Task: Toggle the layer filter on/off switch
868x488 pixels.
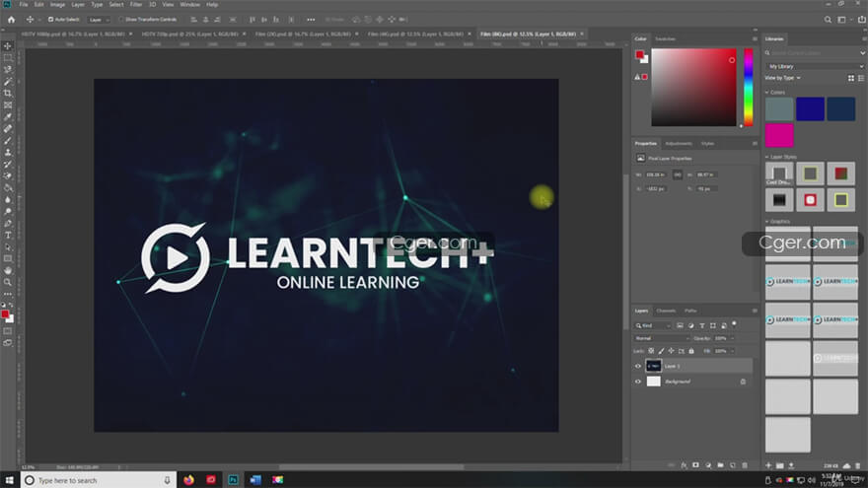Action: pyautogui.click(x=735, y=324)
